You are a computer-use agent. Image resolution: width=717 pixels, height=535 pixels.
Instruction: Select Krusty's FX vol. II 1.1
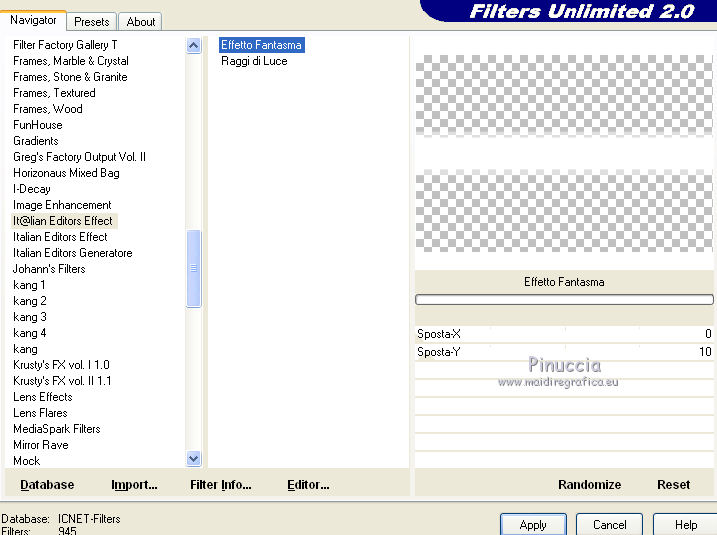62,381
